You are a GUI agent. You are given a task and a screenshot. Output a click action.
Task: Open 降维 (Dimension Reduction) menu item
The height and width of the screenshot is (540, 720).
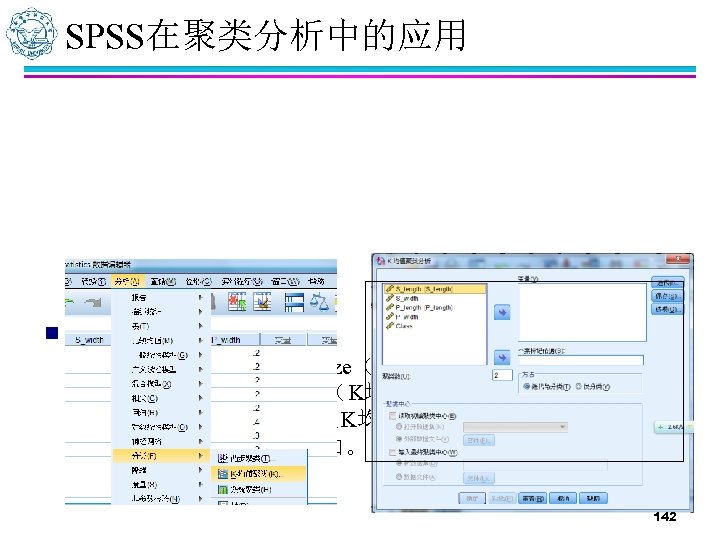(161, 470)
